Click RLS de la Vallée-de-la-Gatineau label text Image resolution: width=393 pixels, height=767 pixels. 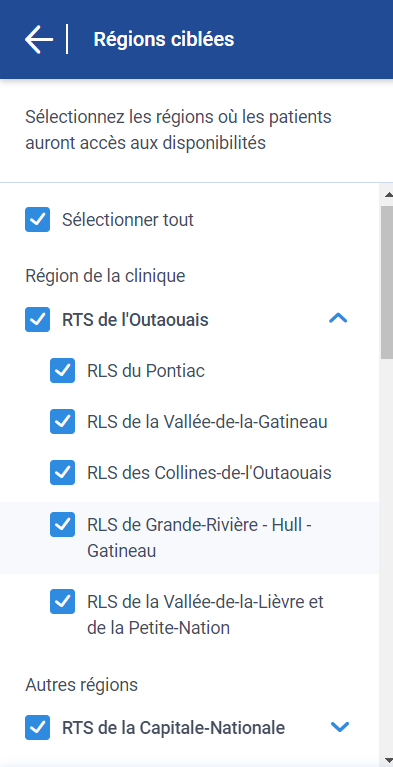click(207, 422)
